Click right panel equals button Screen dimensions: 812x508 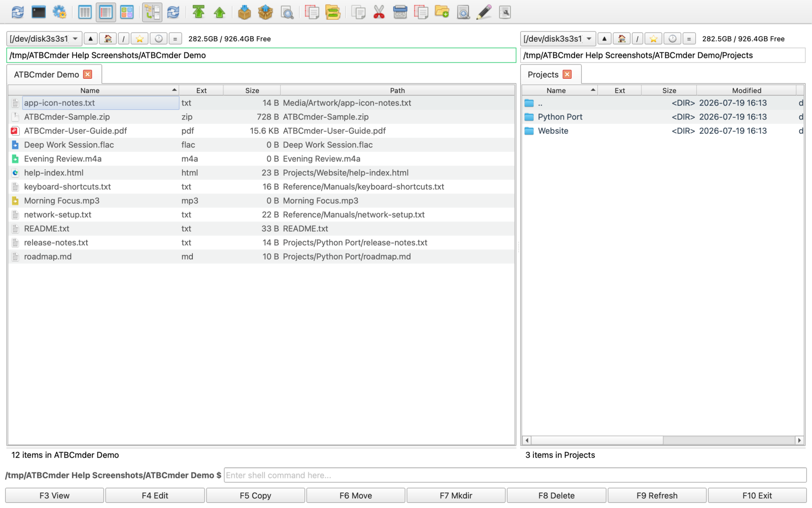[x=689, y=39]
